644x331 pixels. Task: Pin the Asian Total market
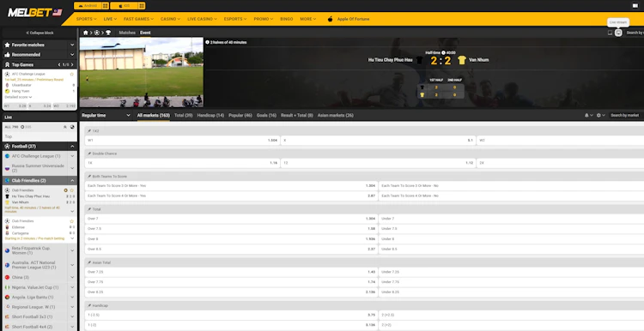point(89,262)
